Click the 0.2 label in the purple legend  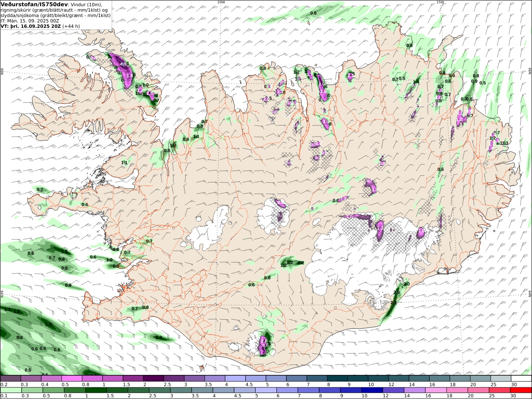pyautogui.click(x=3, y=384)
